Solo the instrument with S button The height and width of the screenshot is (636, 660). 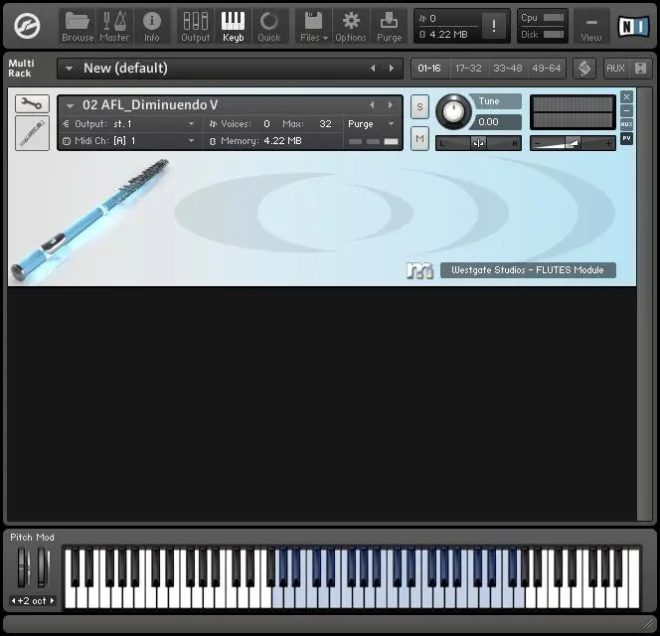420,106
